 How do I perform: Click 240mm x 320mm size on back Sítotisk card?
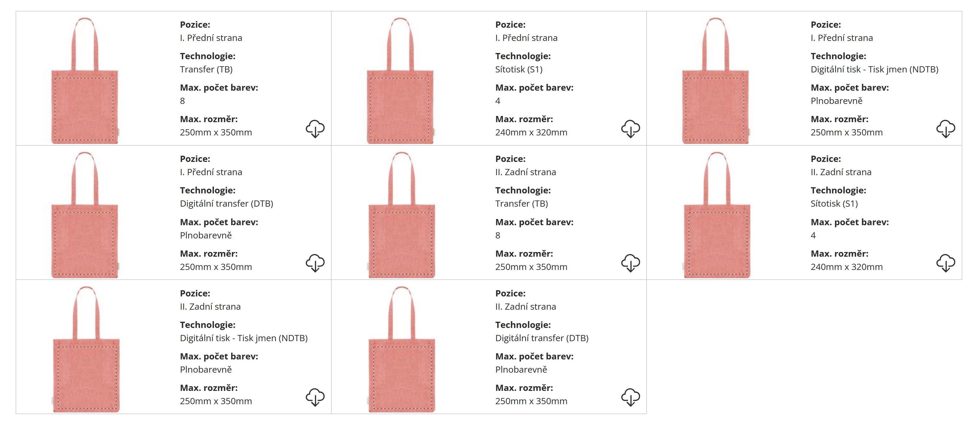pos(846,267)
